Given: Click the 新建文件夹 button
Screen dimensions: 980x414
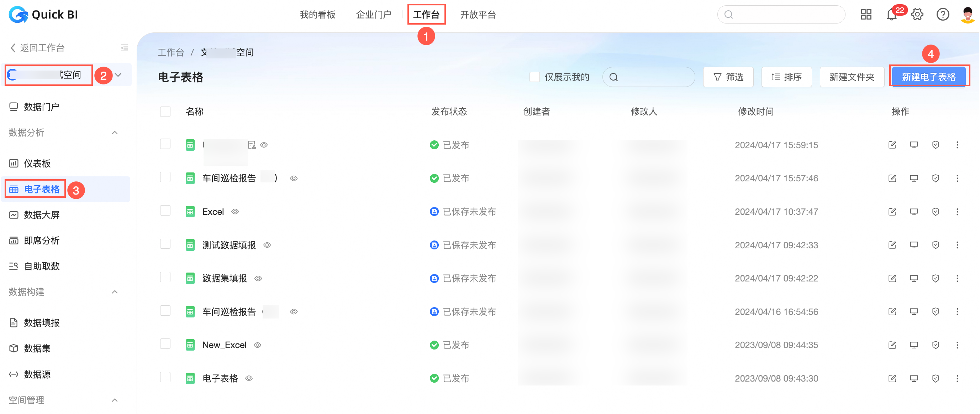Looking at the screenshot, I should point(852,77).
